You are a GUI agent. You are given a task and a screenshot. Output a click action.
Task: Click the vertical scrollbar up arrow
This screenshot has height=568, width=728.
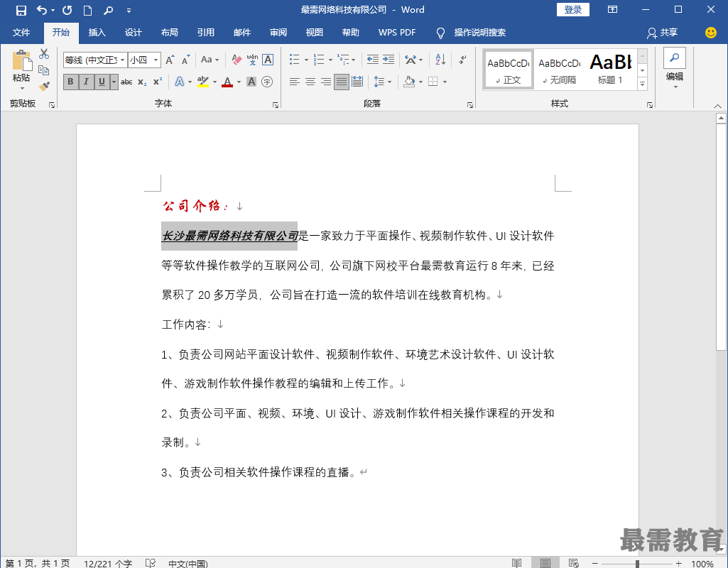(x=721, y=119)
